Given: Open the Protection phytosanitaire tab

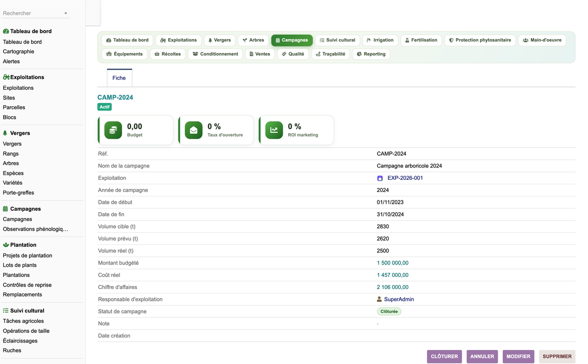Looking at the screenshot, I should 480,40.
